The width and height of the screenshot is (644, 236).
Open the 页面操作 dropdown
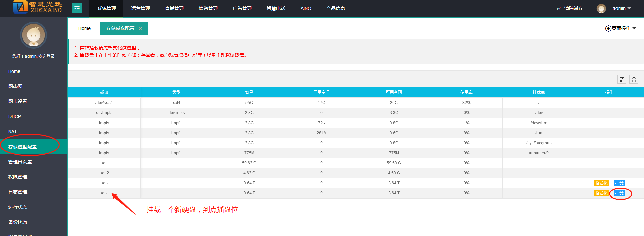(x=621, y=28)
